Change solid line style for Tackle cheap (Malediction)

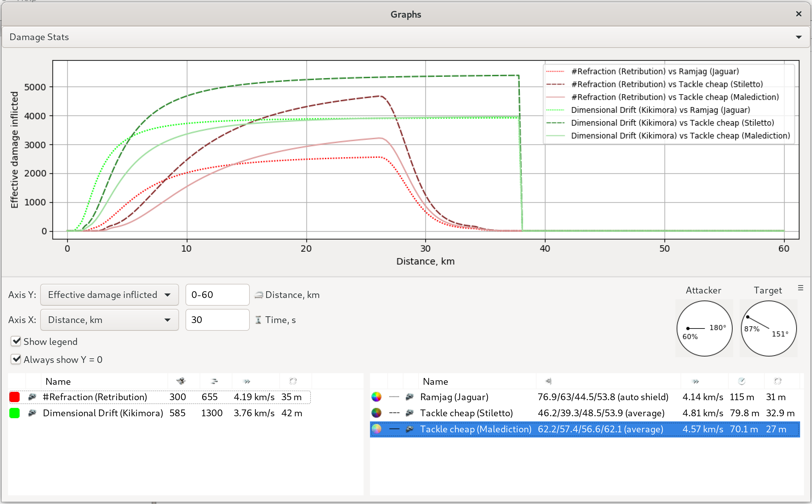click(394, 429)
